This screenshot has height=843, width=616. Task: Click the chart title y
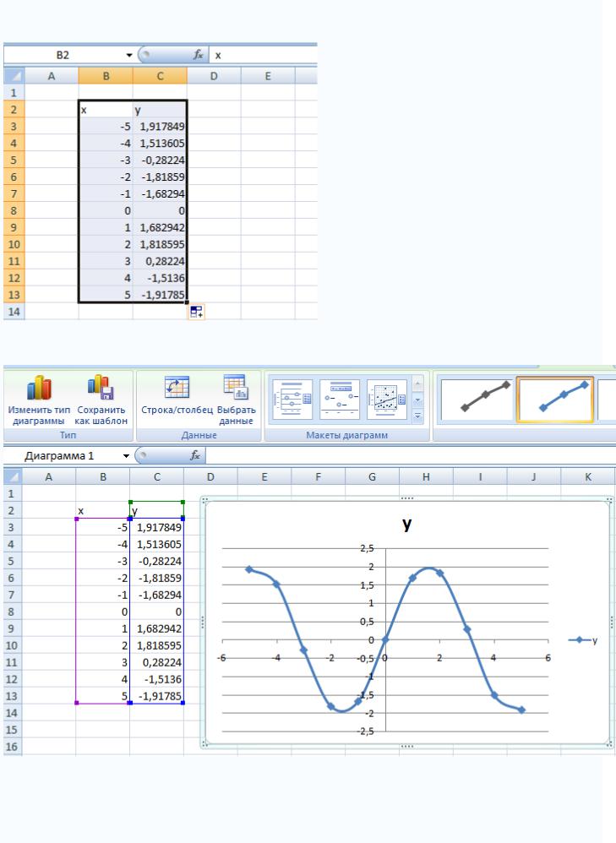pos(406,524)
